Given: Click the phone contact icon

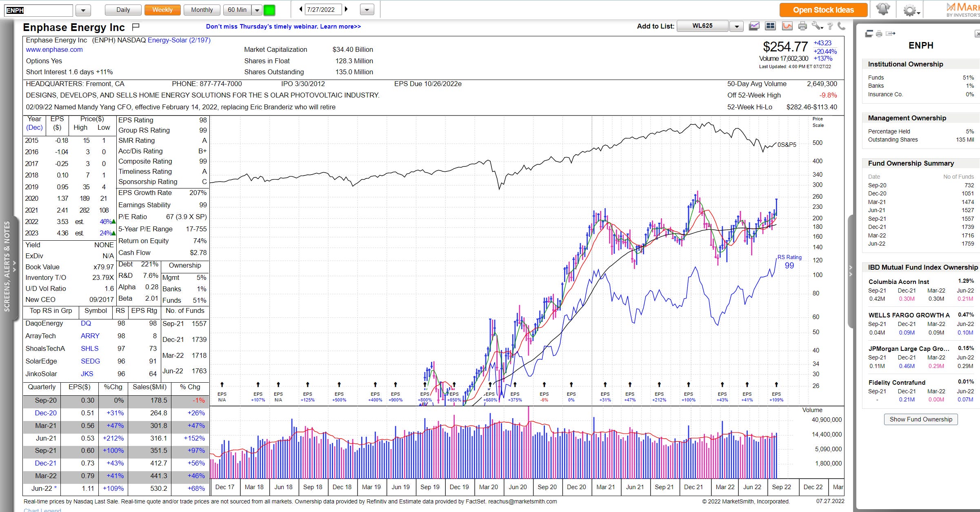Looking at the screenshot, I should [841, 26].
